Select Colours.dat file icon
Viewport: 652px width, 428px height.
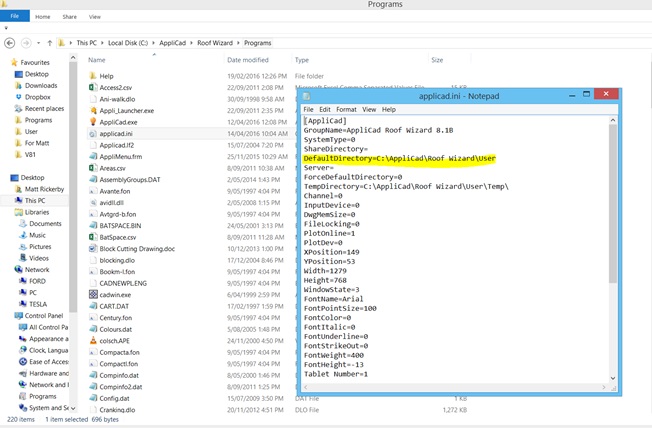click(93, 329)
